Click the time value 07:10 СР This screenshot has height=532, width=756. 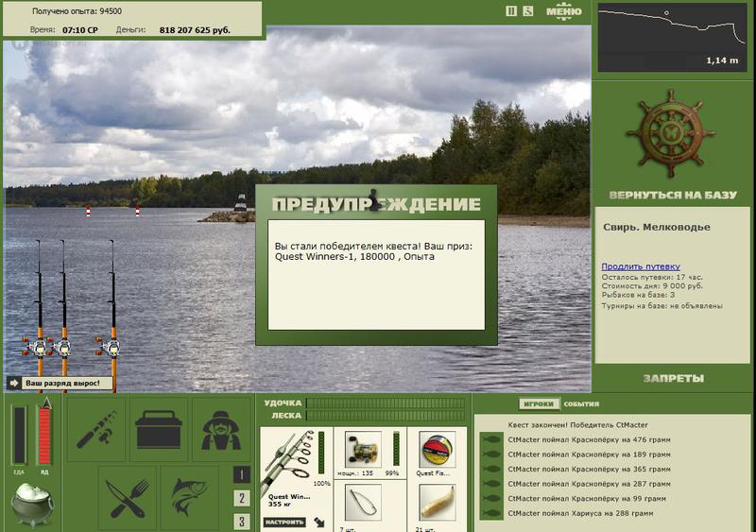pyautogui.click(x=80, y=30)
